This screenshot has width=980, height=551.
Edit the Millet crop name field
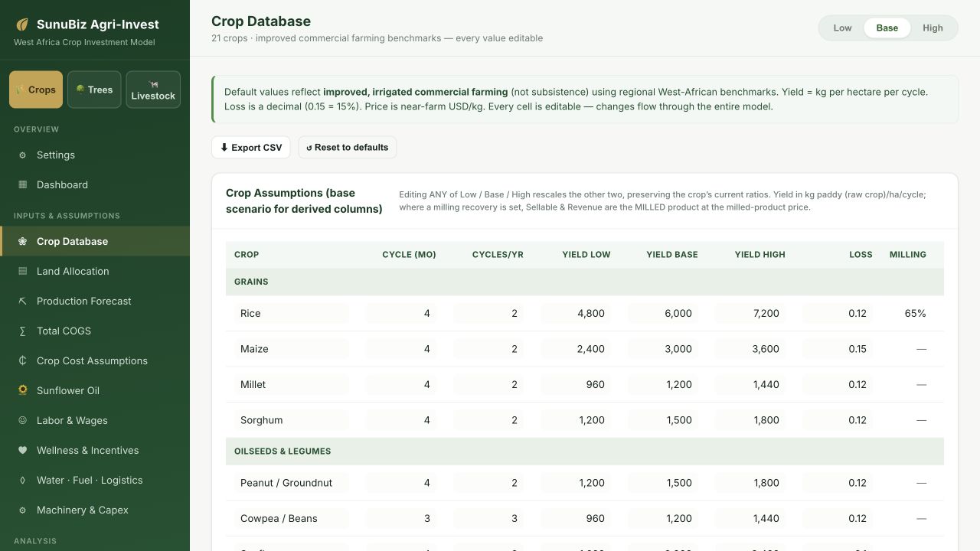click(291, 385)
